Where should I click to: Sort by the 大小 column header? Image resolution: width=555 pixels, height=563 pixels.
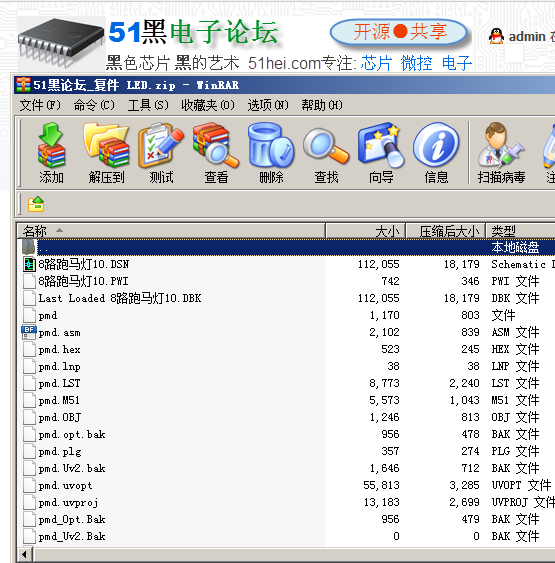(366, 231)
